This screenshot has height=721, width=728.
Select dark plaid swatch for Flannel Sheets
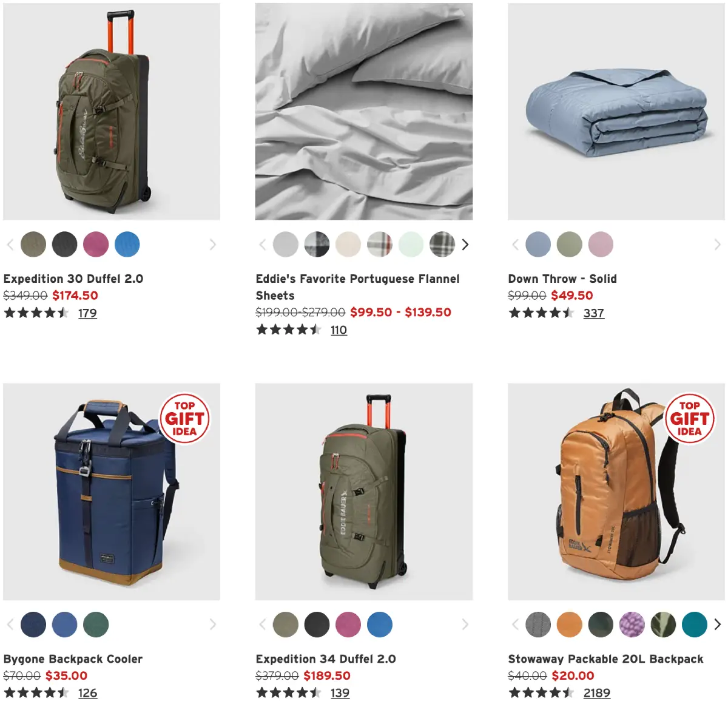pyautogui.click(x=442, y=245)
